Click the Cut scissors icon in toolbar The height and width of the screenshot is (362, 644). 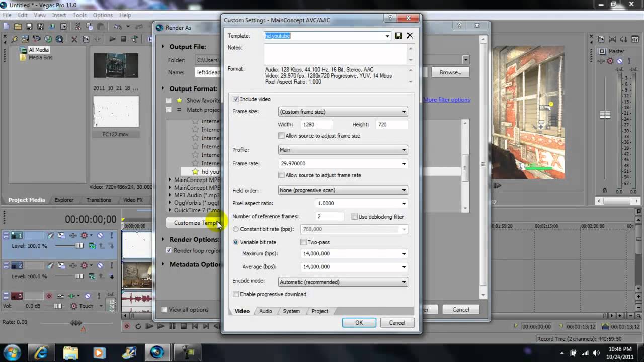pos(77,26)
